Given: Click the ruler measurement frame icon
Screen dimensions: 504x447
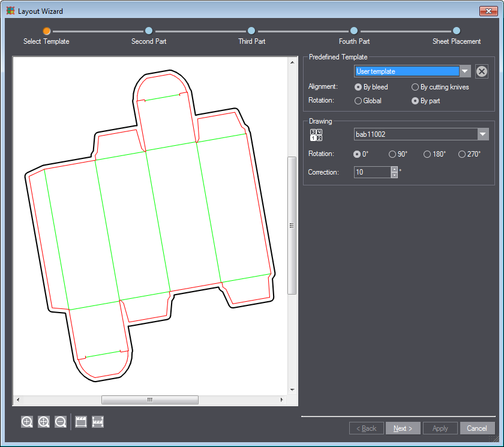Looking at the screenshot, I should click(81, 422).
